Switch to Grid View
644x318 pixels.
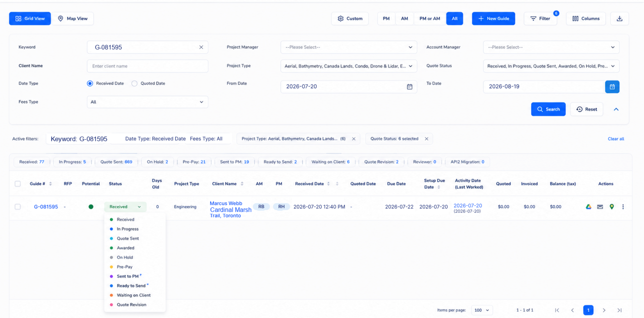point(30,18)
